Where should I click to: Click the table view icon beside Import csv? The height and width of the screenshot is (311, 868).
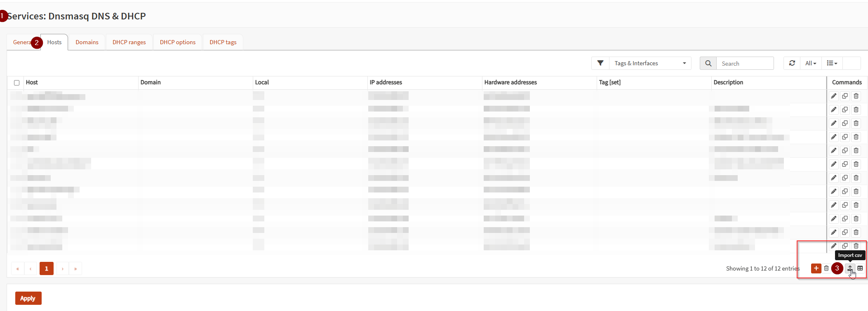tap(860, 268)
